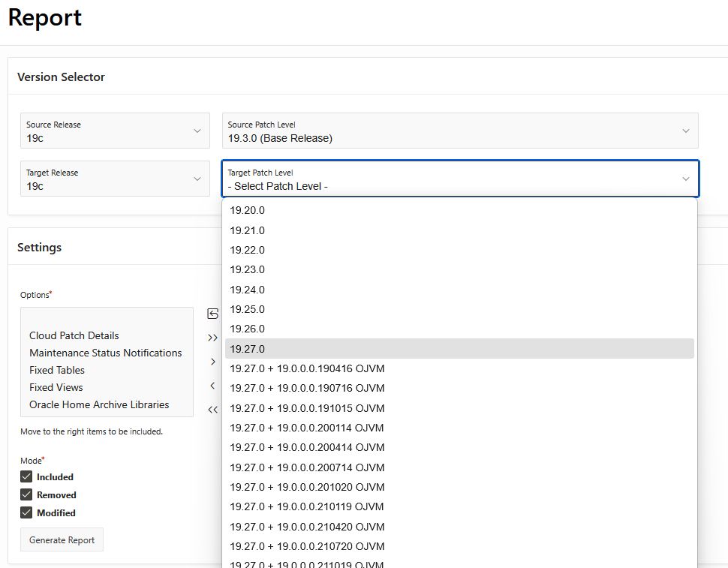Open the Source Patch Level dropdown

pos(460,131)
